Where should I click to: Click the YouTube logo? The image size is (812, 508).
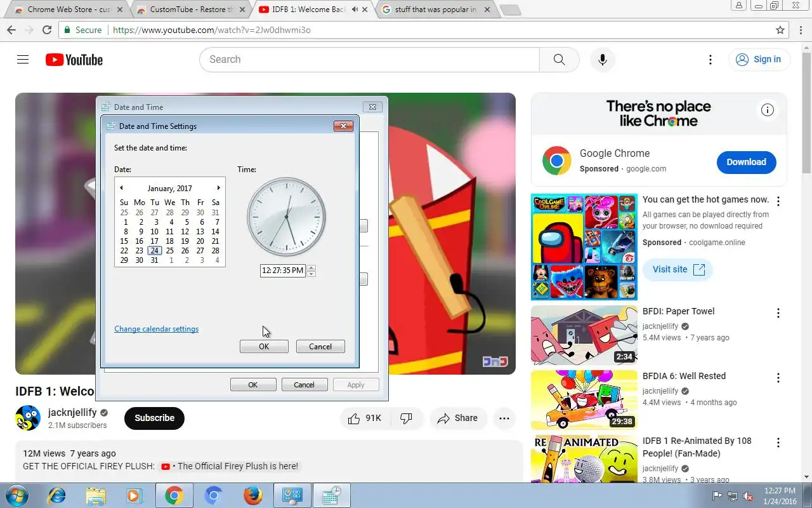pos(74,60)
